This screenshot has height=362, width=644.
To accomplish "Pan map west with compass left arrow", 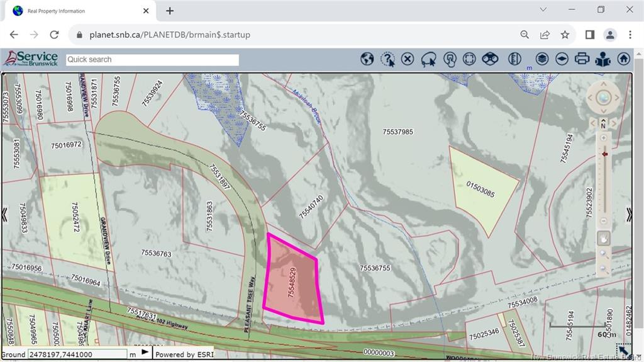I will point(590,98).
